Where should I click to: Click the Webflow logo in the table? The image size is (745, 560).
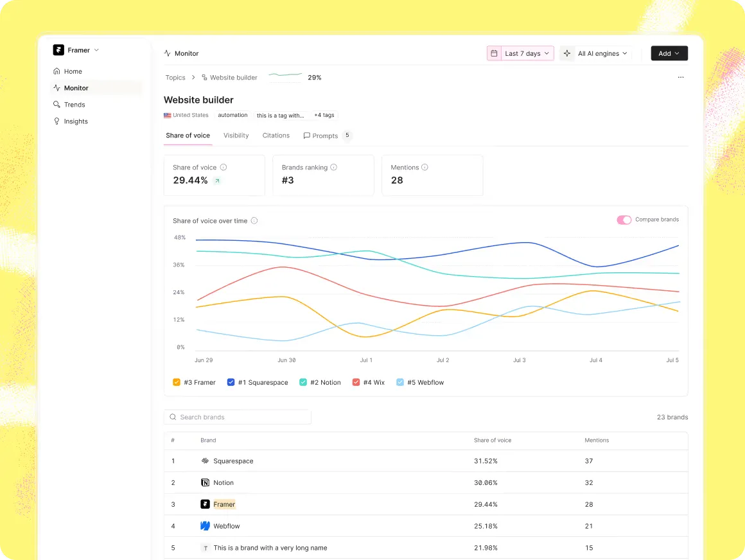[206, 526]
